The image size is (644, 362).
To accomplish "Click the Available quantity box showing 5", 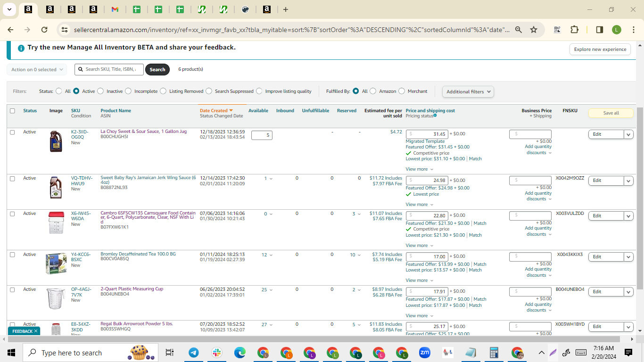I will point(262,135).
